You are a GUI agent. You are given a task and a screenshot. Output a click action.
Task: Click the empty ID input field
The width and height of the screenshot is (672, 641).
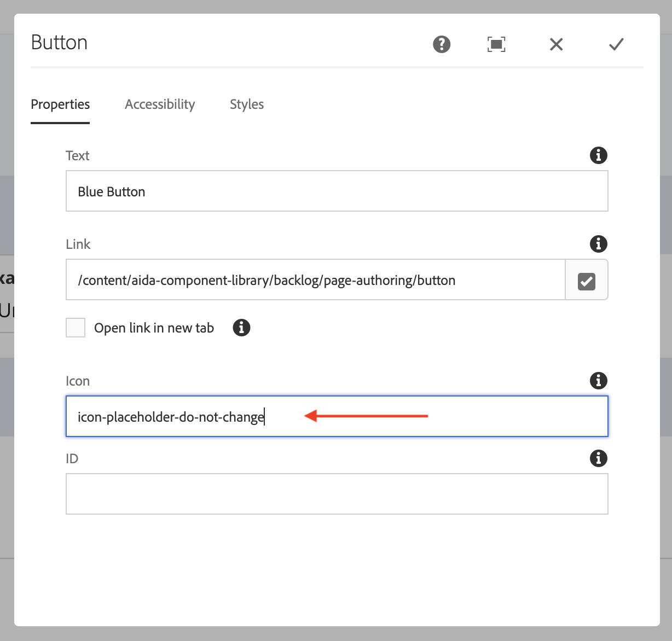337,494
